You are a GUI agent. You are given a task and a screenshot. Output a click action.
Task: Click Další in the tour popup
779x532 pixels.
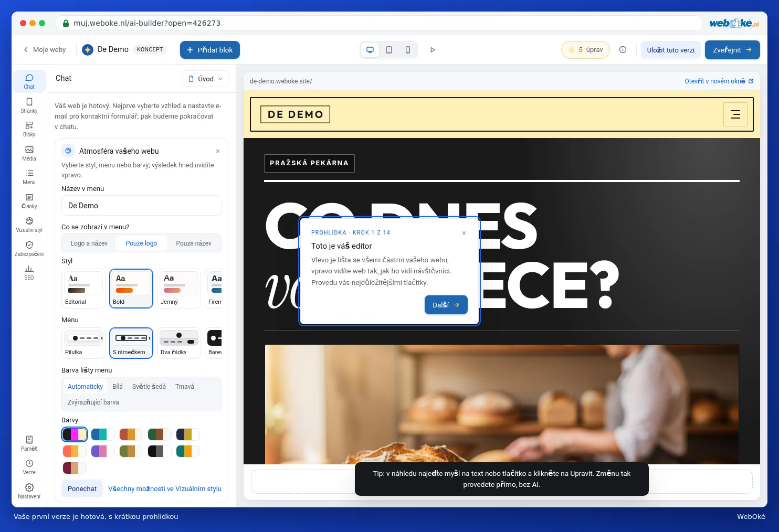[x=446, y=305]
